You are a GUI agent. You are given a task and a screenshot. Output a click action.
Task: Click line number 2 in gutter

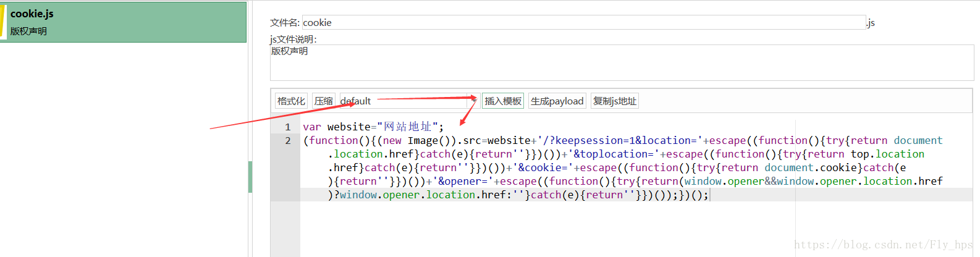click(287, 140)
